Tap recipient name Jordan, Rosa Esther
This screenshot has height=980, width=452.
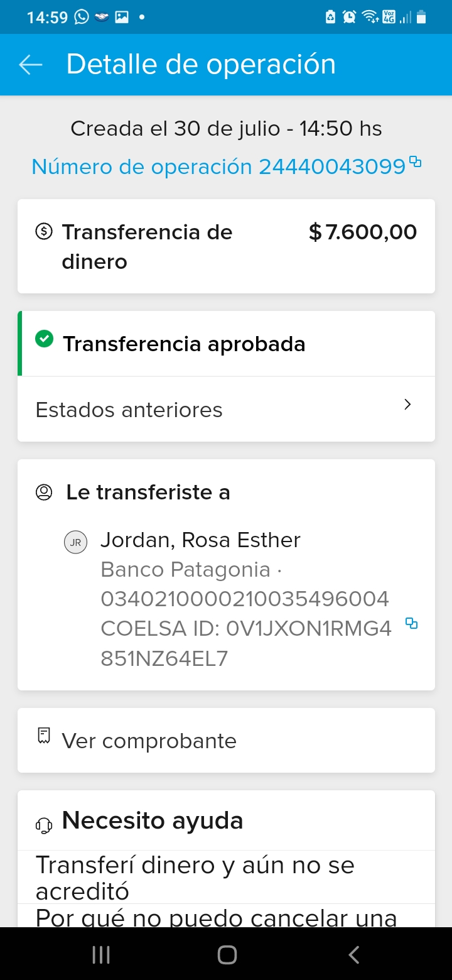coord(200,540)
